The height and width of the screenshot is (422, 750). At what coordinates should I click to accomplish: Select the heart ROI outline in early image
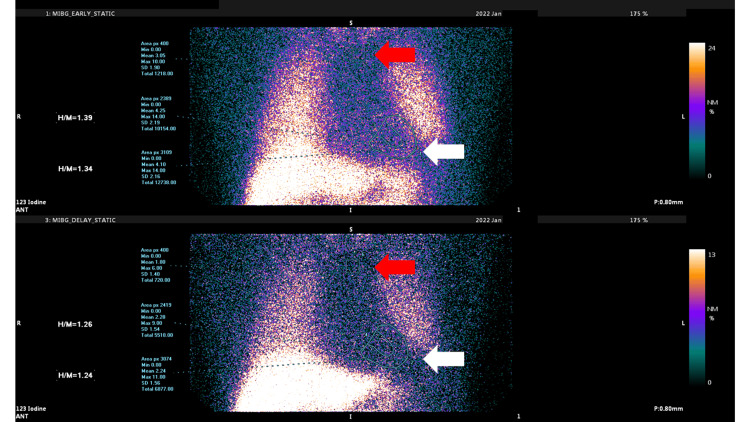(x=393, y=135)
